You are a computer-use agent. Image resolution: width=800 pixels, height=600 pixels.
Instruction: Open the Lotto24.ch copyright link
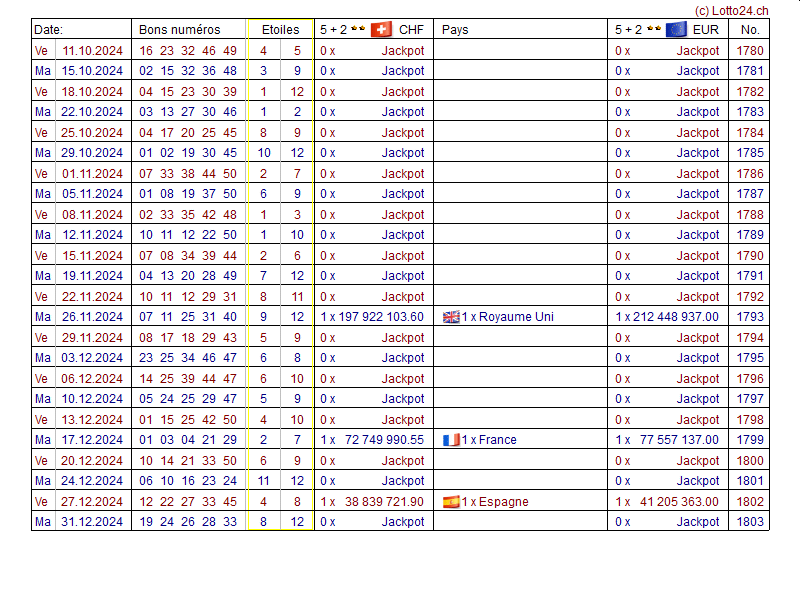click(x=730, y=9)
